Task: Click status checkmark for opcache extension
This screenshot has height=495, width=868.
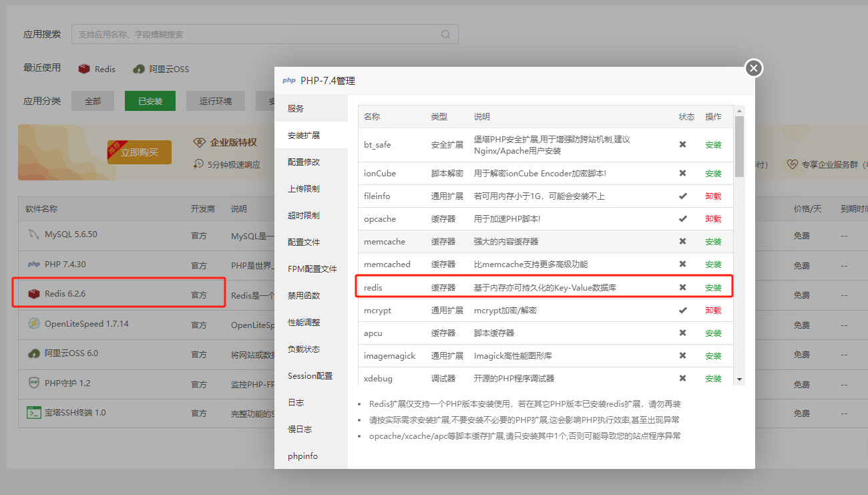Action: (682, 218)
